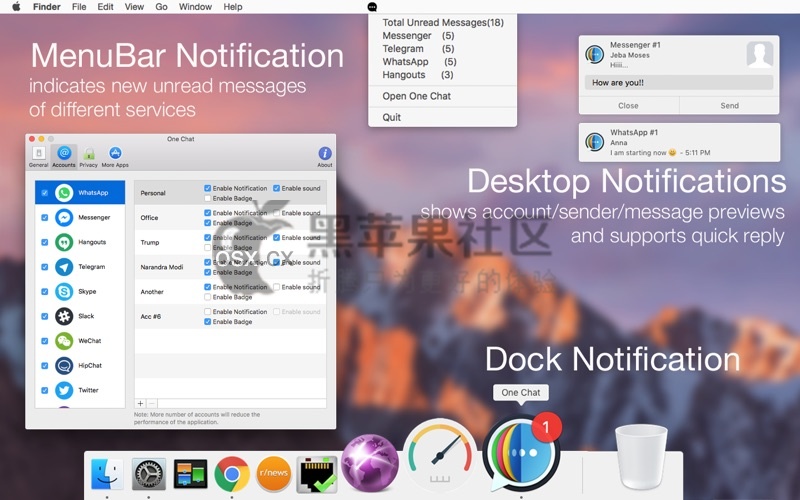
Task: Open Finder from the dock
Action: pyautogui.click(x=107, y=474)
